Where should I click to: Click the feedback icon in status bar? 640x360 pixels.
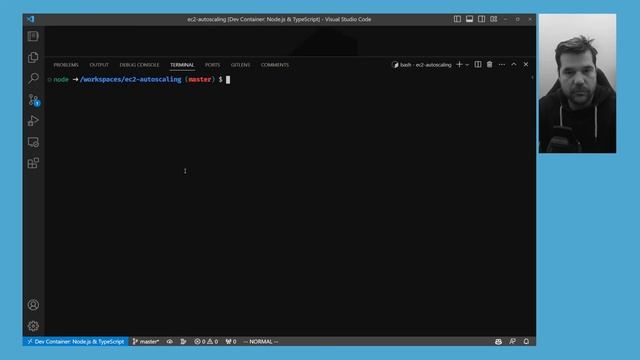pos(512,342)
